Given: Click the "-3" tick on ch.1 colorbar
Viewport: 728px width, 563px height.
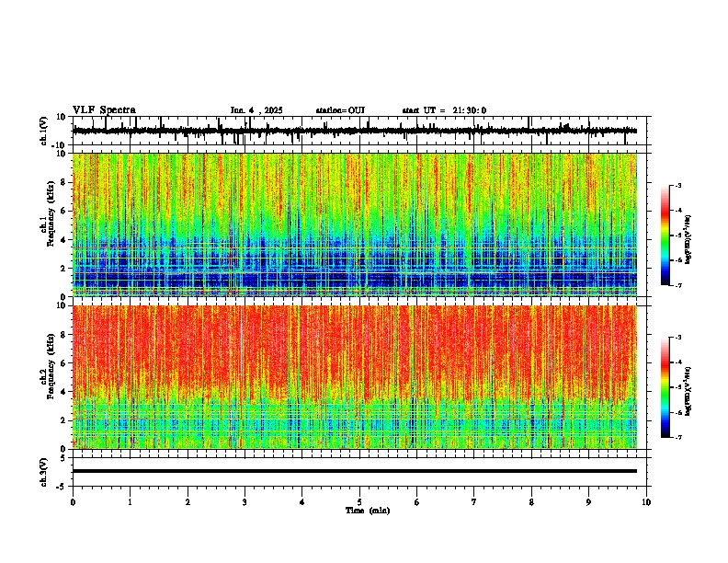Looking at the screenshot, I should click(x=678, y=186).
